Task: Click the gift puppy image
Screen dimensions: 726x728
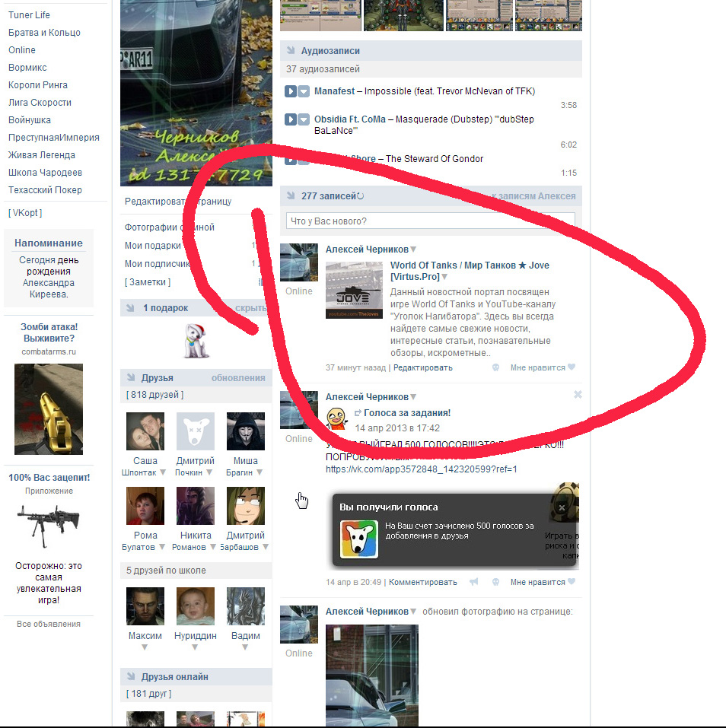Action: 196,342
